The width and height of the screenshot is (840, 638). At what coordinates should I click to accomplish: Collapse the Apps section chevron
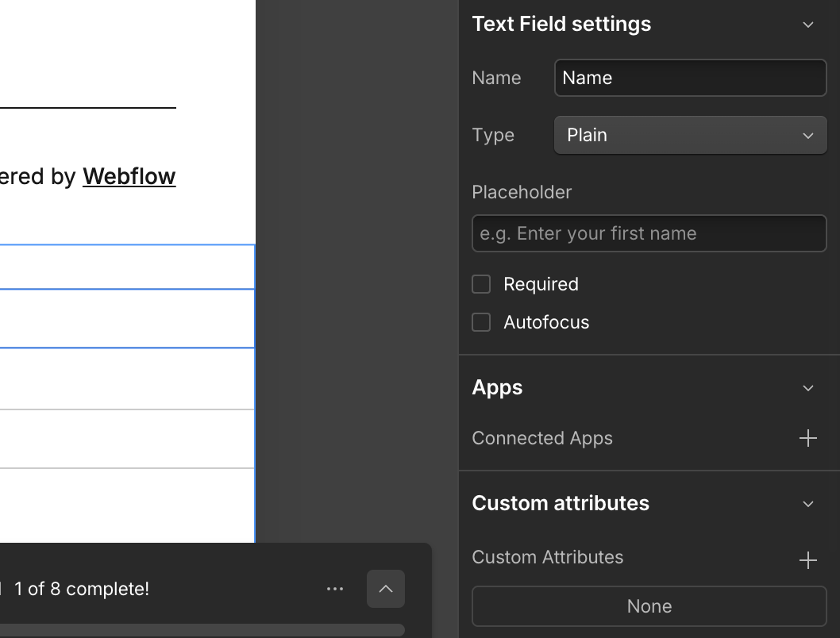(808, 388)
